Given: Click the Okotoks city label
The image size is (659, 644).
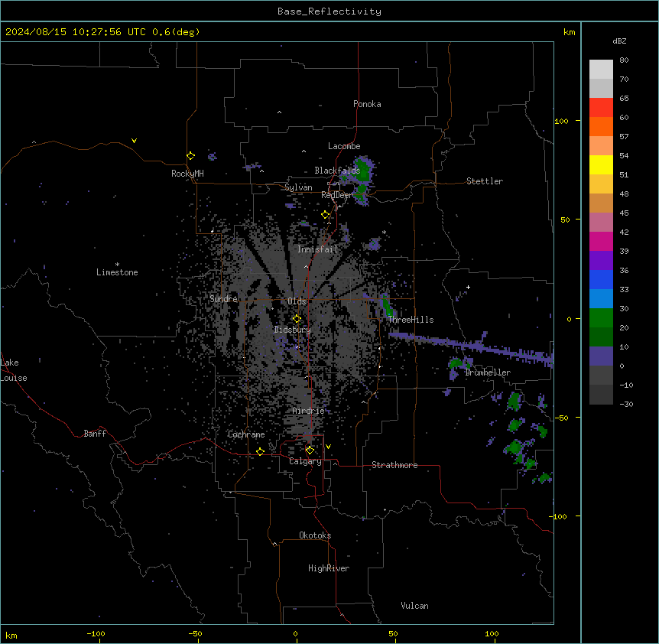Looking at the screenshot, I should [x=315, y=535].
